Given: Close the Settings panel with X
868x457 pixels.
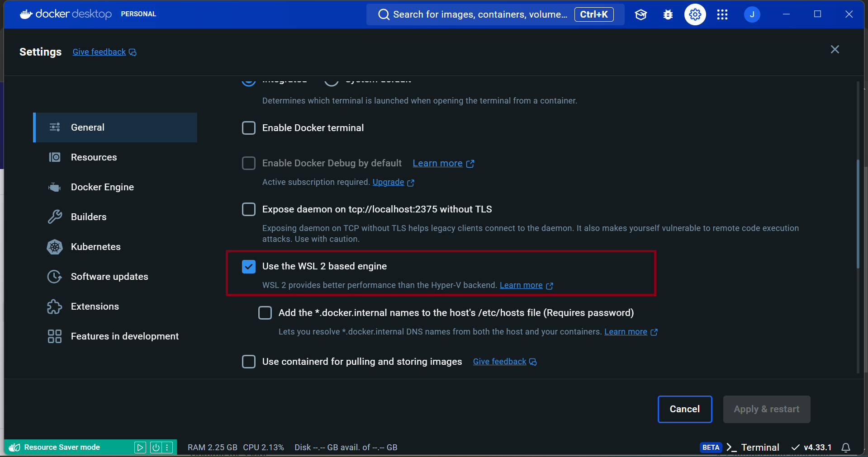Looking at the screenshot, I should click(835, 49).
